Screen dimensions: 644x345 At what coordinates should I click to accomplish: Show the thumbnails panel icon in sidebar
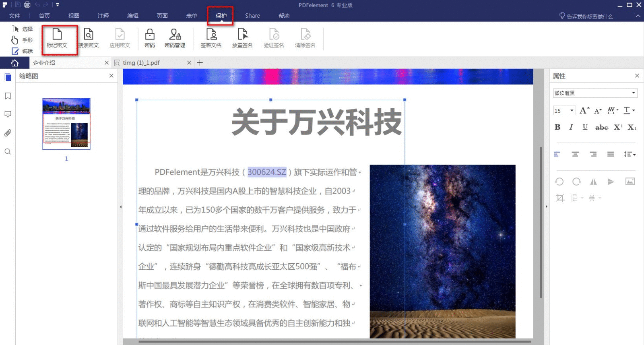pyautogui.click(x=8, y=77)
